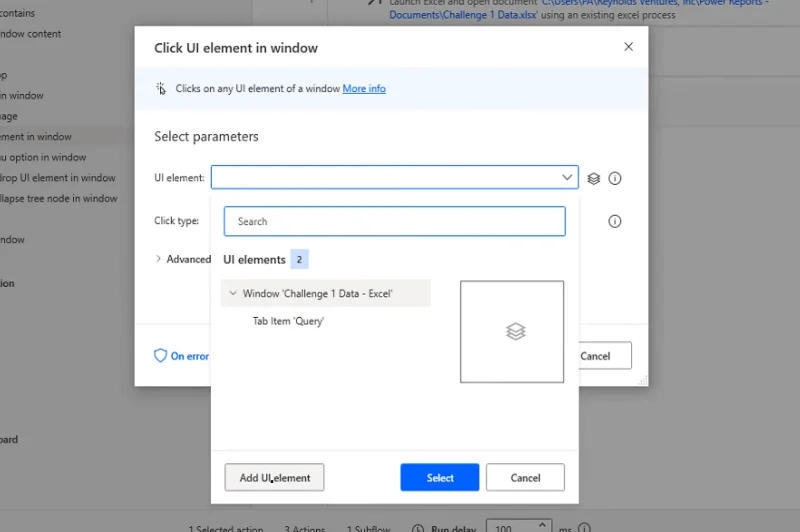This screenshot has height=532, width=800.
Task: Click the 'ndow content' action in sidebar
Action: click(31, 34)
